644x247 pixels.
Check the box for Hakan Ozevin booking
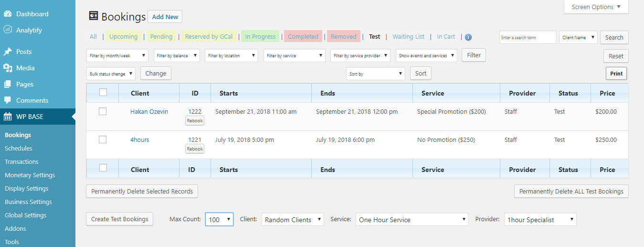tap(103, 111)
